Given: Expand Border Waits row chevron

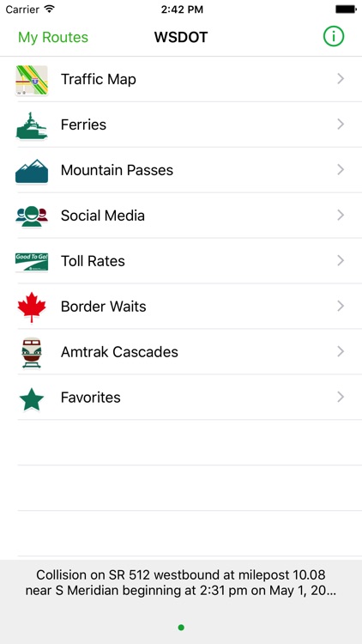Looking at the screenshot, I should tap(341, 307).
